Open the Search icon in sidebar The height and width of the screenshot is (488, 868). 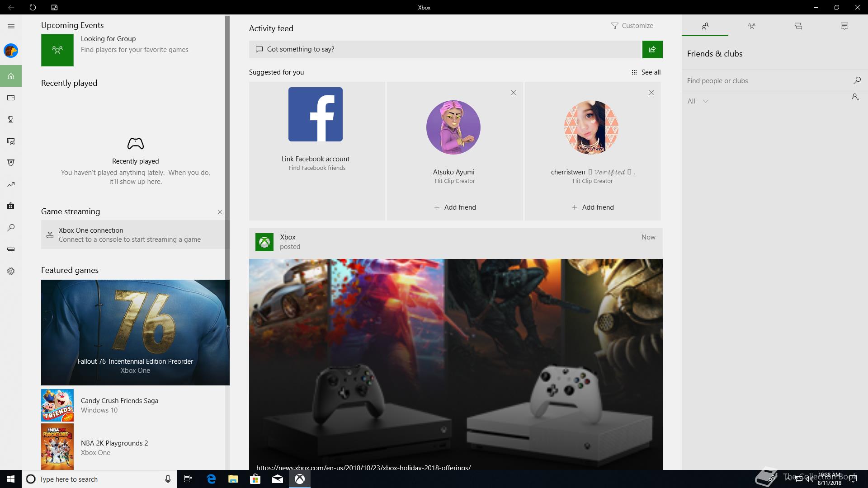[11, 228]
